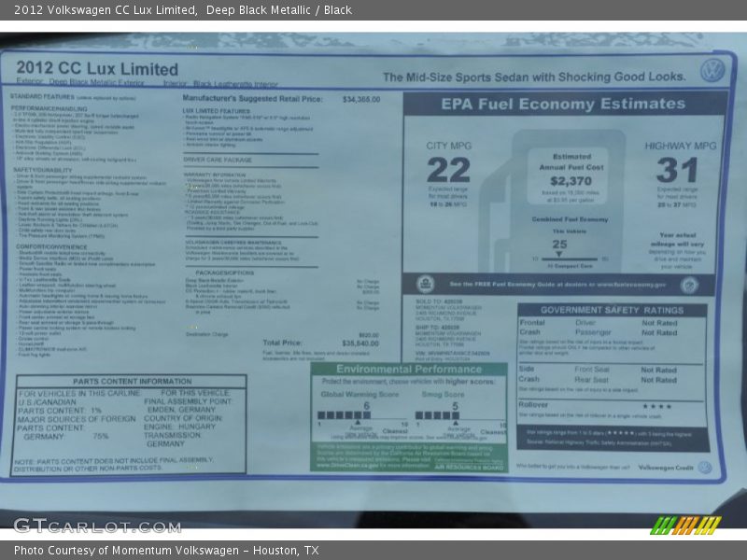This screenshot has width=747, height=560.
Task: Click the 'WARRANTY INFORMATION' heading
Action: tap(215, 175)
